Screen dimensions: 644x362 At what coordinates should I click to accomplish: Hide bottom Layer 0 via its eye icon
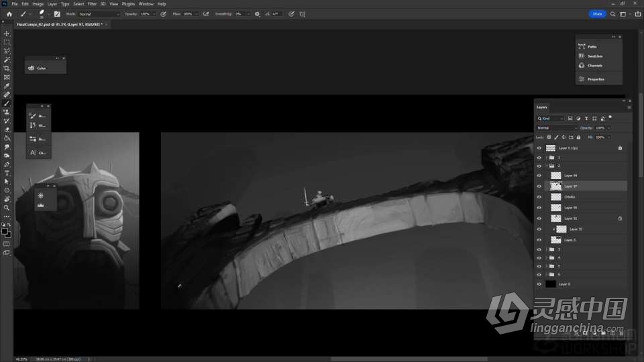539,284
